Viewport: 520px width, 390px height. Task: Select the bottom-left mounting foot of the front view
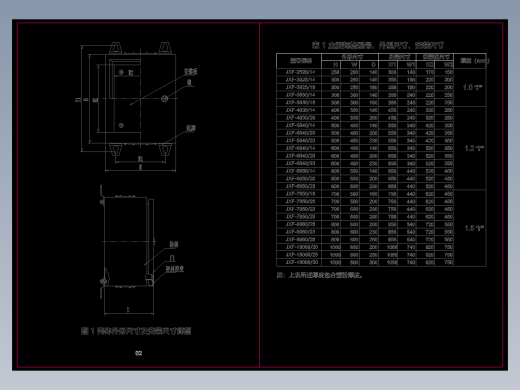pyautogui.click(x=115, y=149)
